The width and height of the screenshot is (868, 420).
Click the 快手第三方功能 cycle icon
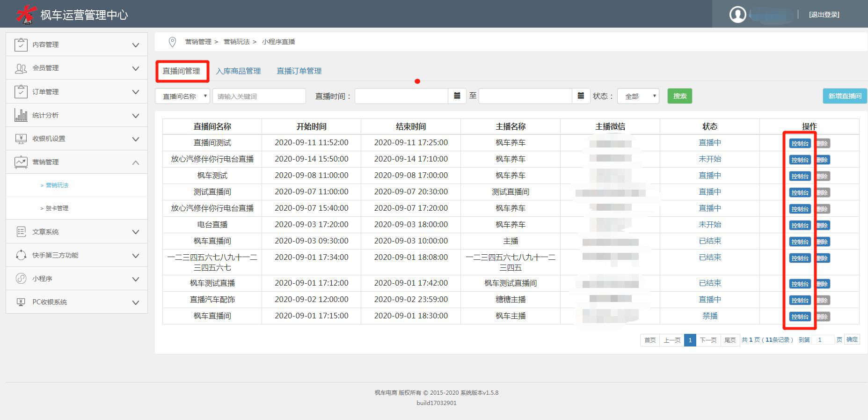(21, 255)
